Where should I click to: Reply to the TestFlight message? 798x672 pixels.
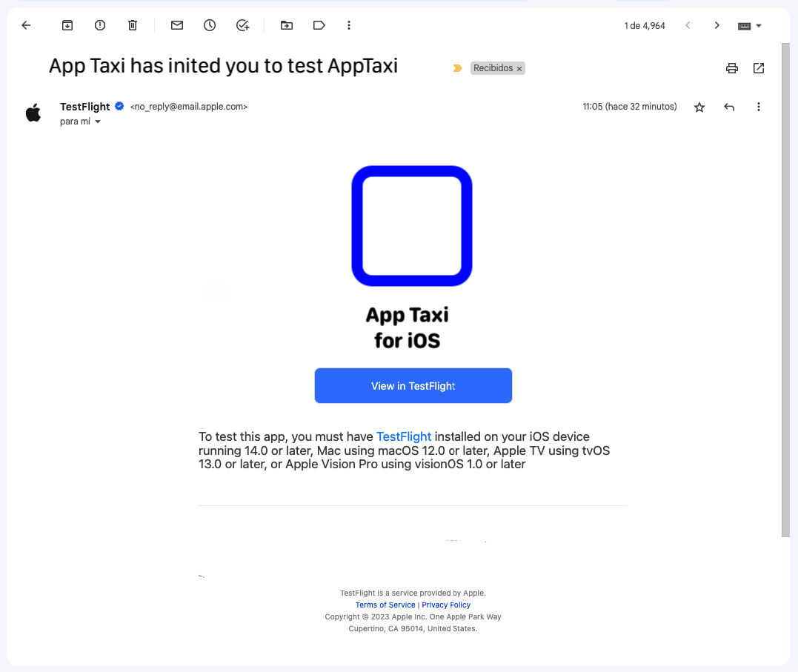pos(729,107)
